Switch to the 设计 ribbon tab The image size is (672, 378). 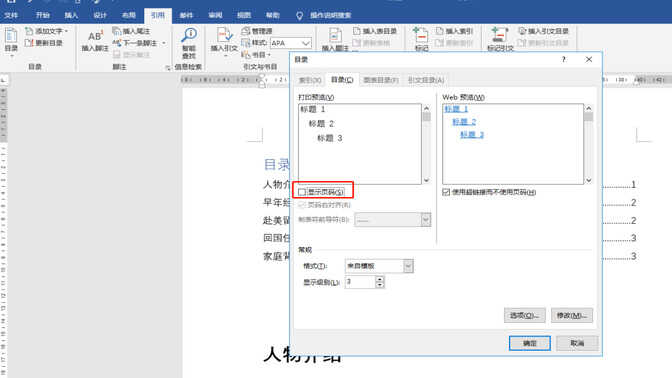[100, 15]
